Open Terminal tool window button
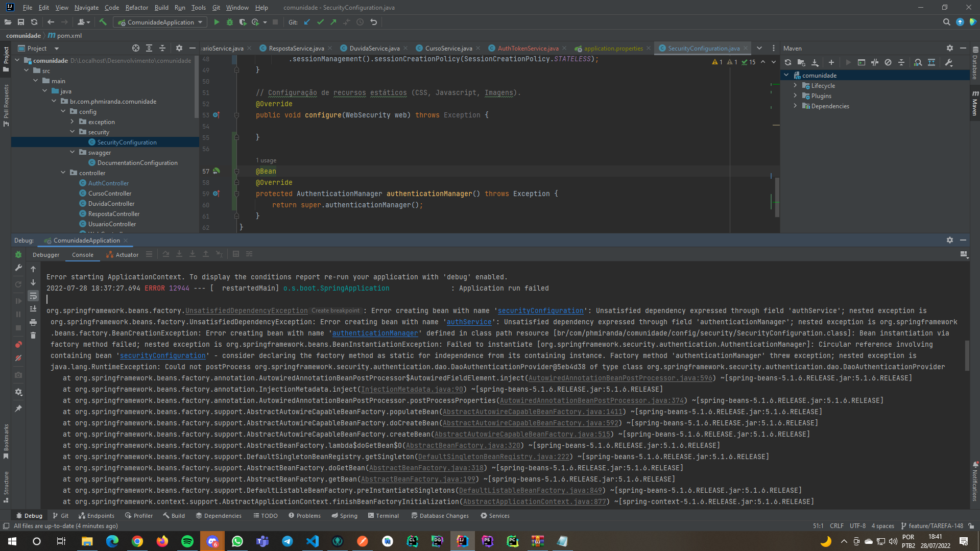This screenshot has height=551, width=980. [x=383, y=515]
